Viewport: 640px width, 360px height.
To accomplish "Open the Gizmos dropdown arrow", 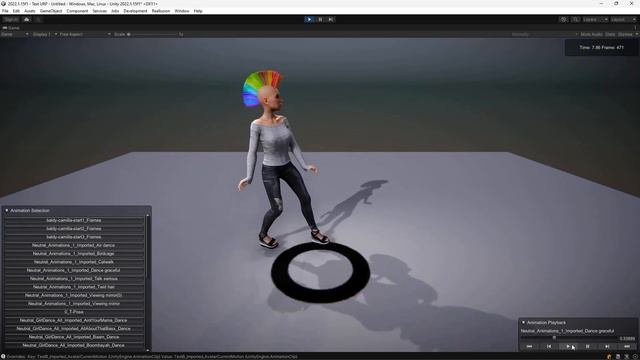I will (x=636, y=34).
